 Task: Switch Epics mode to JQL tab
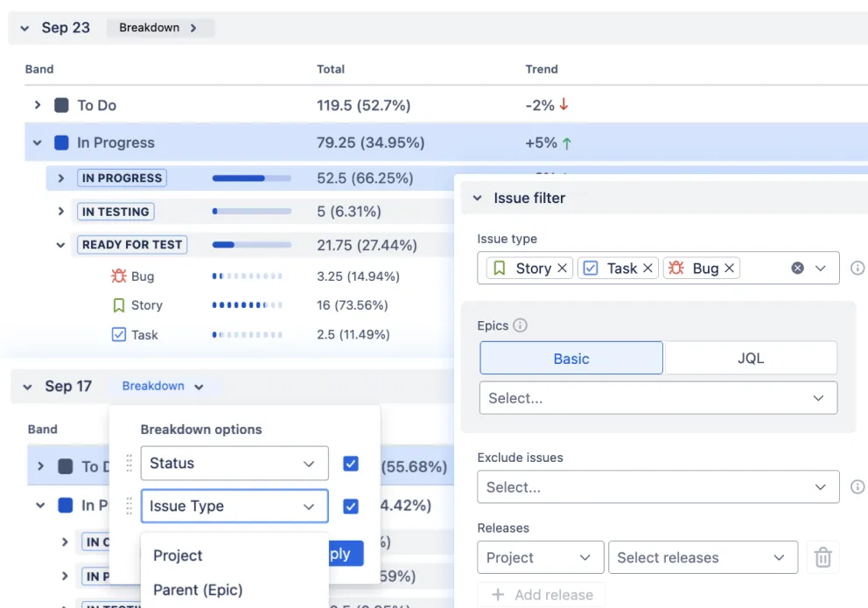click(x=751, y=358)
